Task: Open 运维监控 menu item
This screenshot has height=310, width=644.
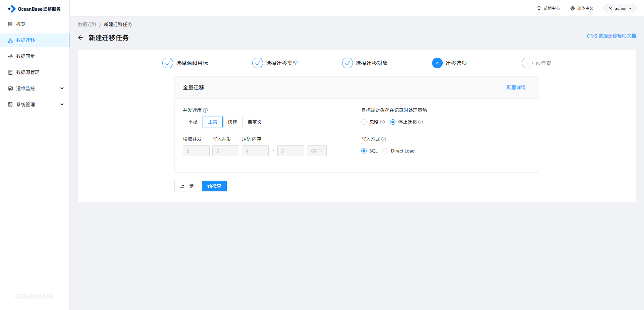Action: [35, 88]
